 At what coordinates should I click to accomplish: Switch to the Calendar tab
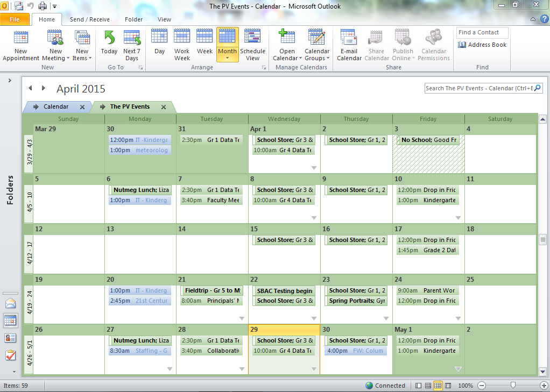pos(56,106)
